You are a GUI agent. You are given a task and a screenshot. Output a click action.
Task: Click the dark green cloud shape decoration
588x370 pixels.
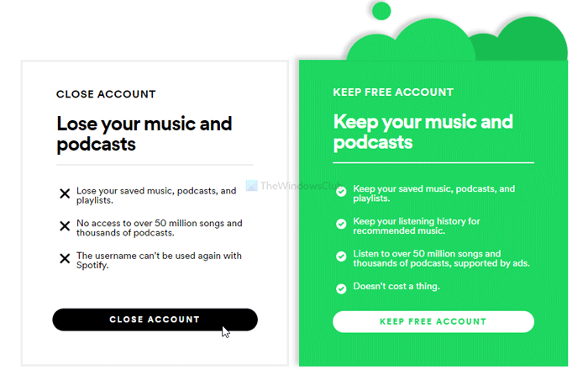[529, 44]
